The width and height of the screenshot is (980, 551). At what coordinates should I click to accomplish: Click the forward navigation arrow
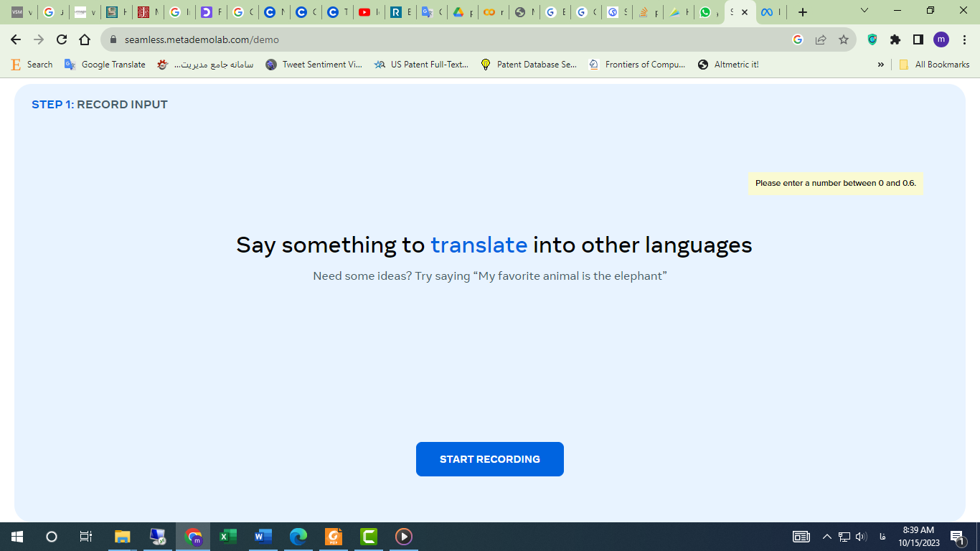tap(39, 39)
